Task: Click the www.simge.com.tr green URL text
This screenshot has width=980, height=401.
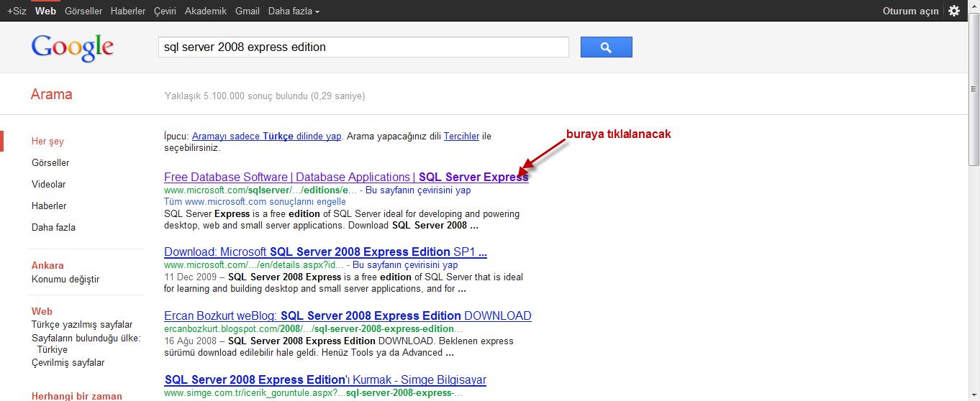Action: pos(313,393)
